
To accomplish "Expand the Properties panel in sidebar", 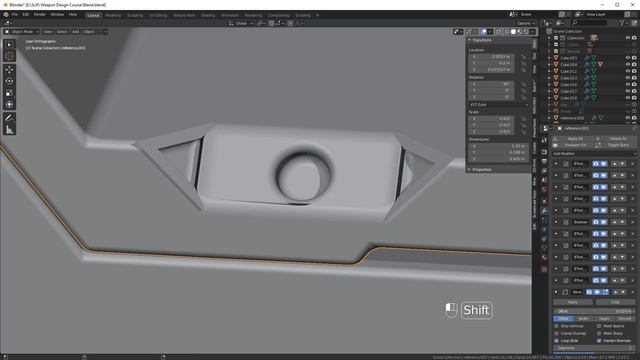I will 469,169.
